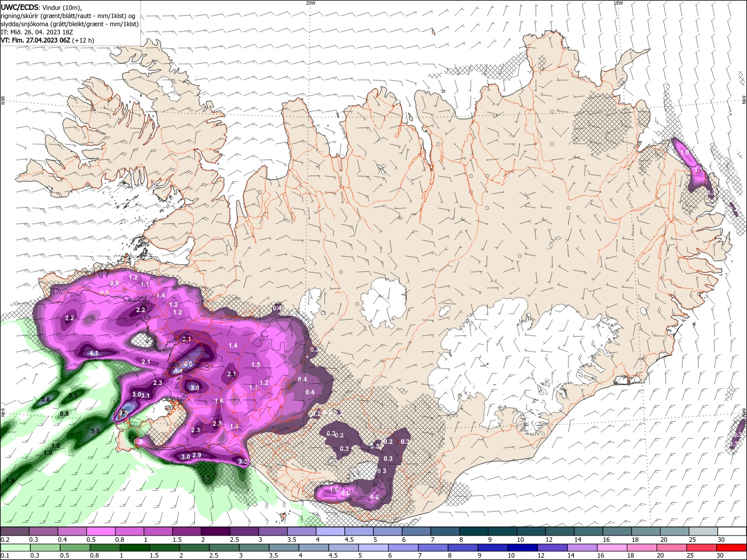Pick the deep blue 10 swatch, lower legend
This screenshot has width=747, height=560.
[x=522, y=548]
